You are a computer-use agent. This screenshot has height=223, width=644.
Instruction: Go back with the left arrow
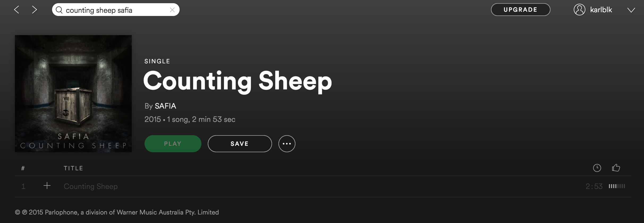point(17,10)
